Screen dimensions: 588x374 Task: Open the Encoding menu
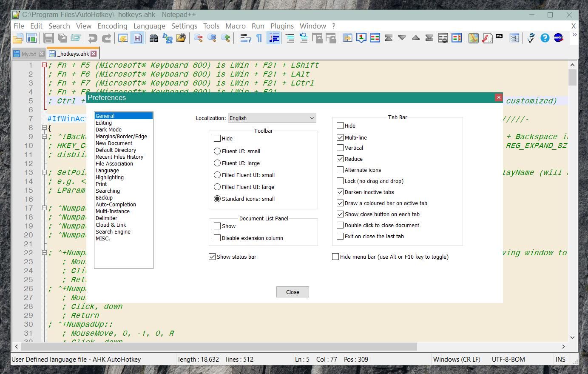[112, 26]
